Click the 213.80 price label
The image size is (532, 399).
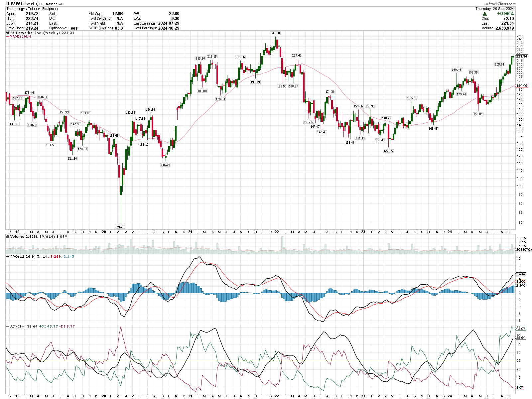coord(200,59)
